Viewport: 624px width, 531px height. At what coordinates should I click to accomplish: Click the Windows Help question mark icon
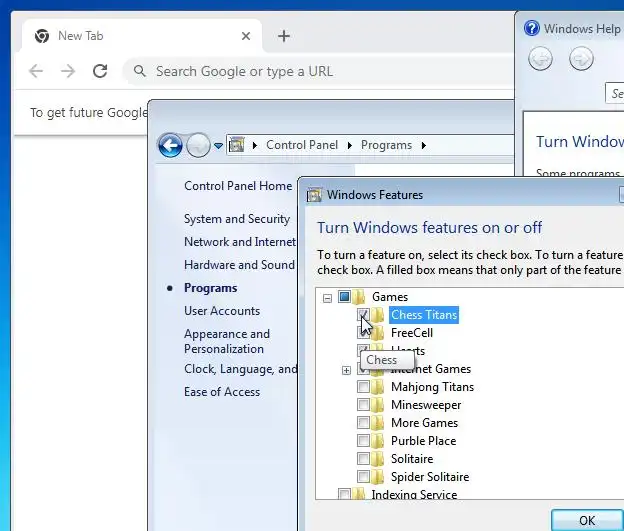tap(532, 28)
